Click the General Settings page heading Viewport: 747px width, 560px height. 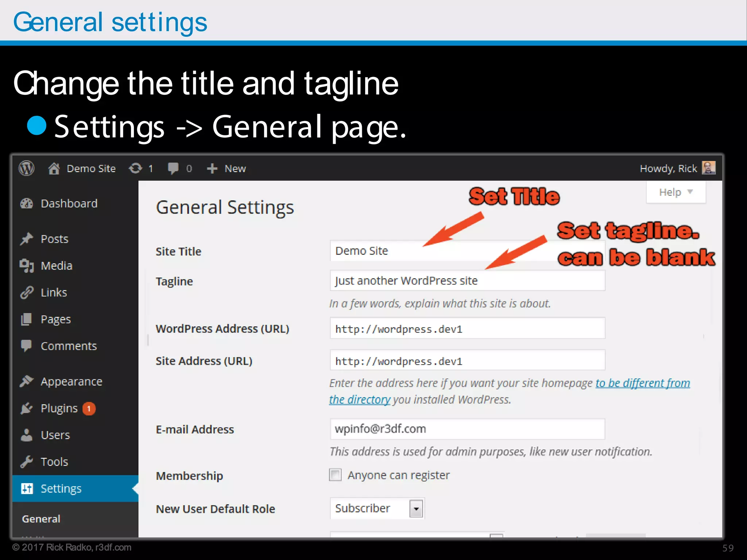coord(225,208)
